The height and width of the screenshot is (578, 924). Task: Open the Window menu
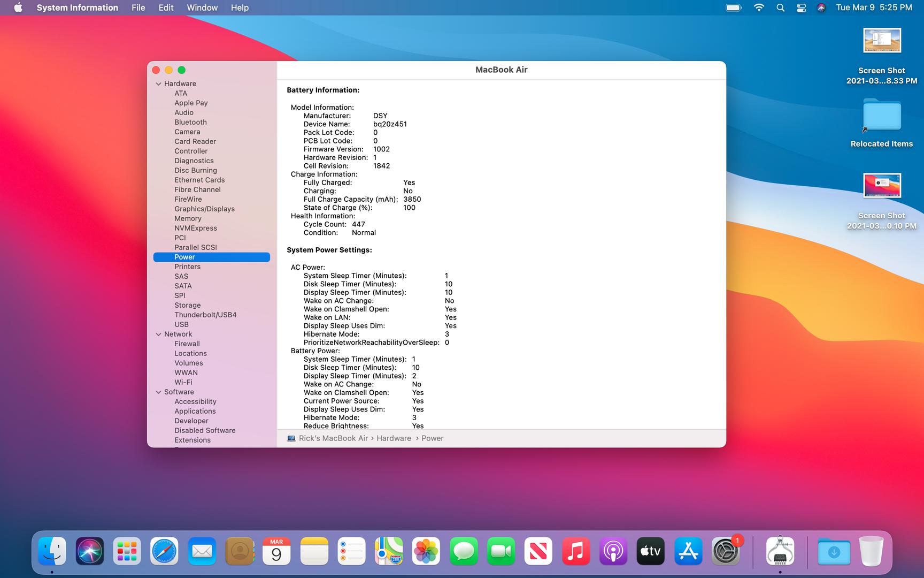[202, 7]
